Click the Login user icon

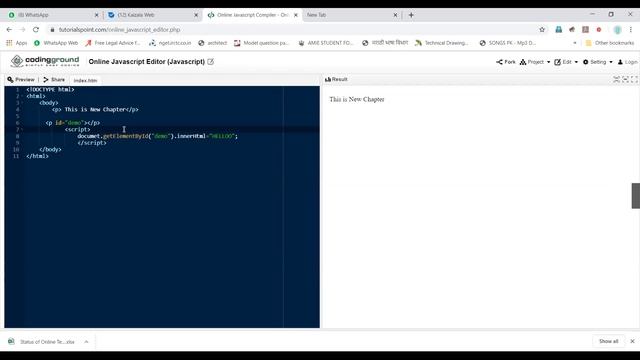[620, 62]
